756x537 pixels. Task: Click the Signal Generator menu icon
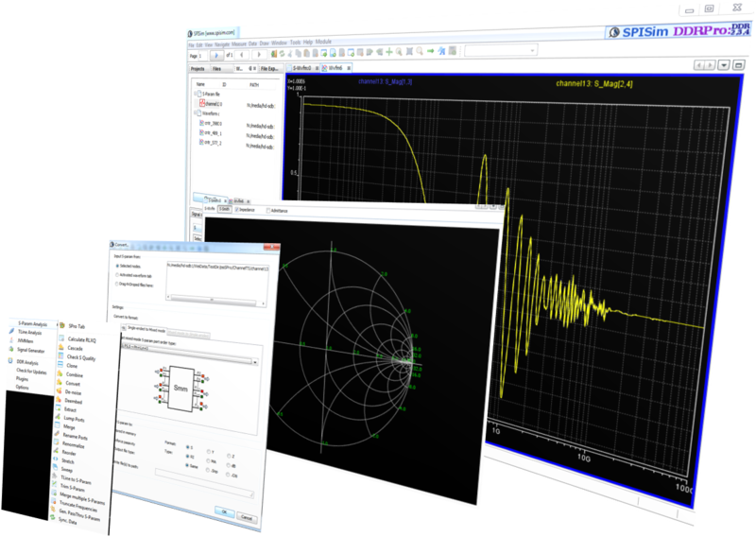coord(12,350)
